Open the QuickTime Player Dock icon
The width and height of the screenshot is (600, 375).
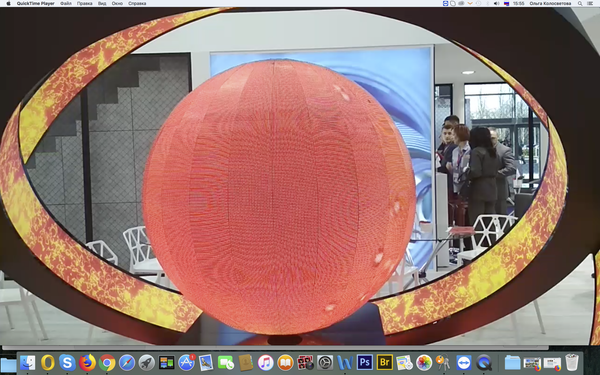(x=484, y=362)
